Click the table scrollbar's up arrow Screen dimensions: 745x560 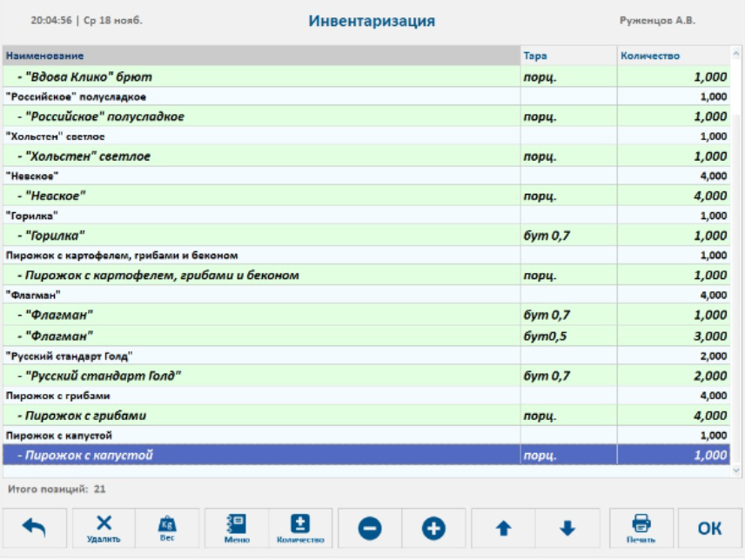pos(736,53)
